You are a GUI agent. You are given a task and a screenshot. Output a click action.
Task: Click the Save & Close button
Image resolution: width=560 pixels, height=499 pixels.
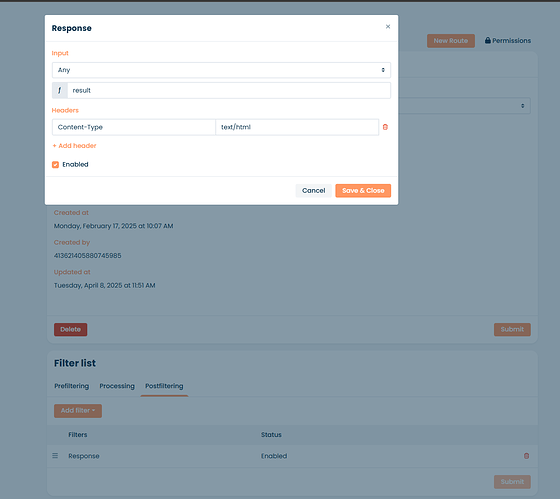coord(363,190)
